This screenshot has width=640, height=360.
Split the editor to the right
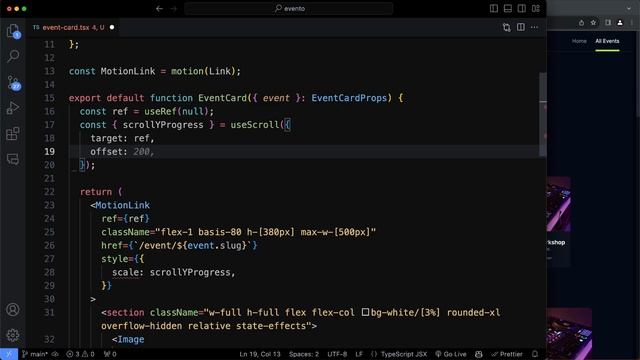pyautogui.click(x=521, y=27)
